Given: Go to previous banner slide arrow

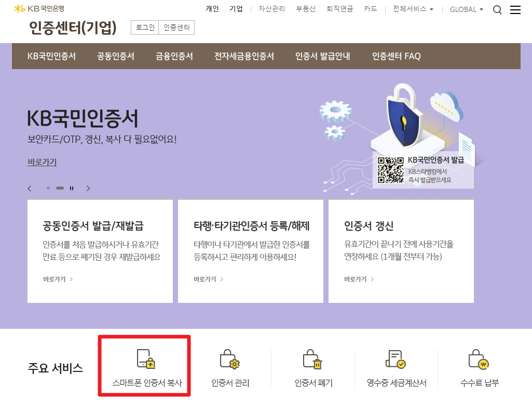Looking at the screenshot, I should tap(30, 188).
